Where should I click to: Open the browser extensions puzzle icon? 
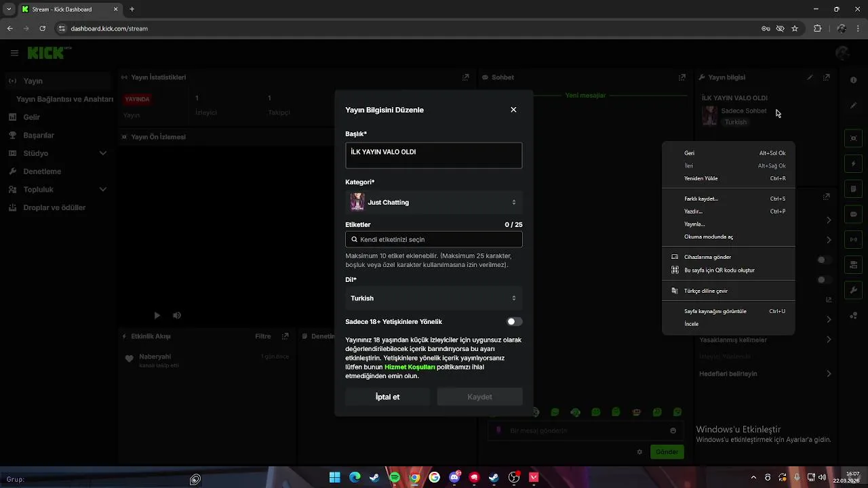coord(817,28)
